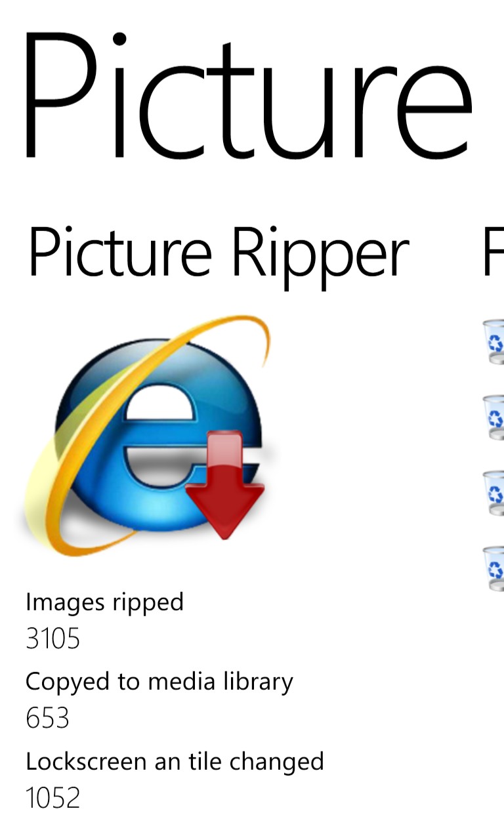Tap the 1052 lockscreen count
Image resolution: width=504 pixels, height=840 pixels.
[52, 798]
